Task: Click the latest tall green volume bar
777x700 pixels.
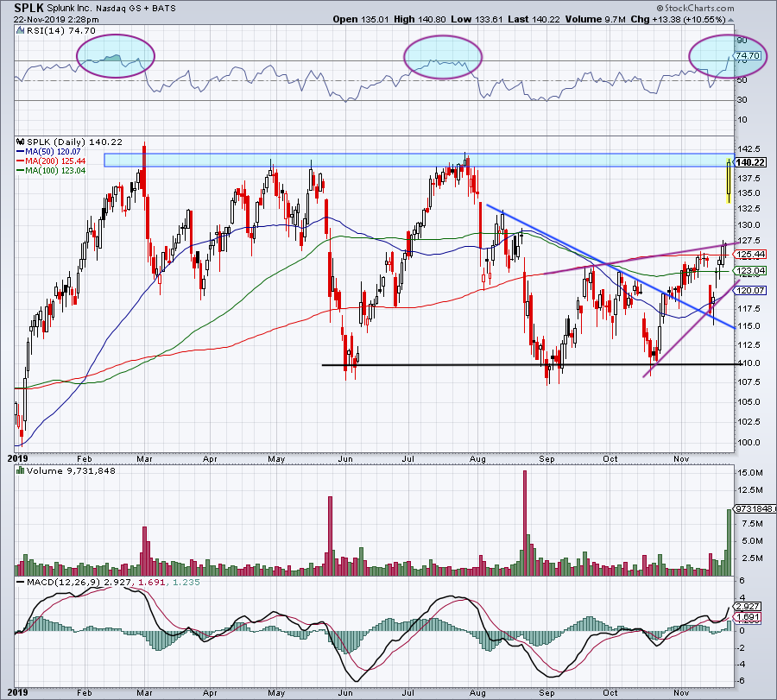Action: point(729,542)
